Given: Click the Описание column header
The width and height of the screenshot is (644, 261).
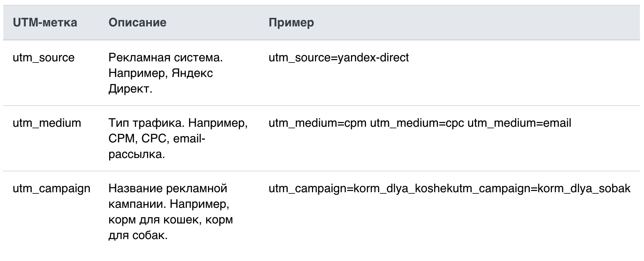Looking at the screenshot, I should pos(137,23).
